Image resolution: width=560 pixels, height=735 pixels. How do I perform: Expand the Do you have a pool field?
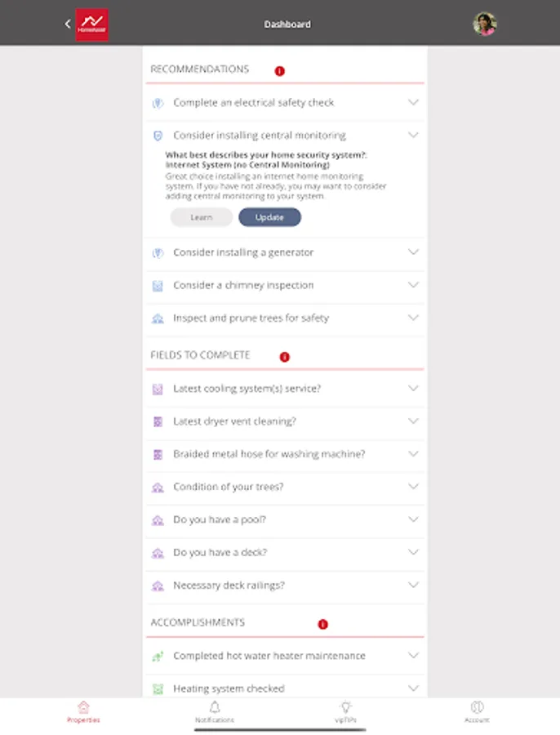[x=413, y=520]
